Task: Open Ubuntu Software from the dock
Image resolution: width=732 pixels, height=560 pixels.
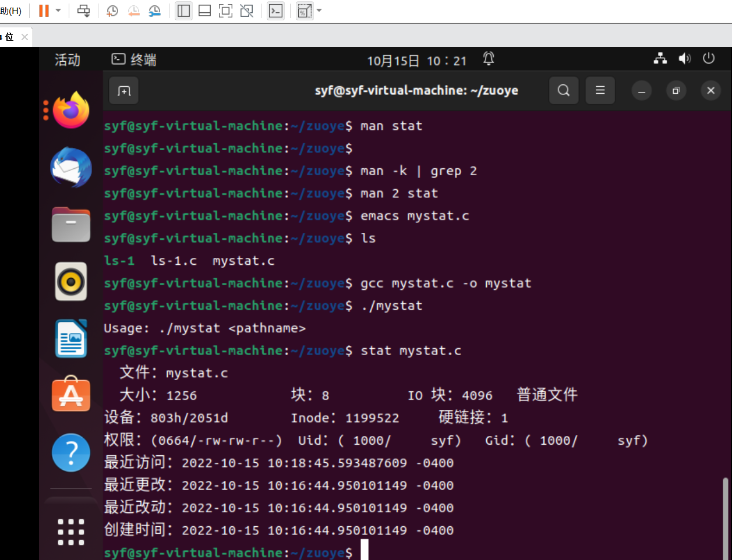Action: [x=71, y=394]
